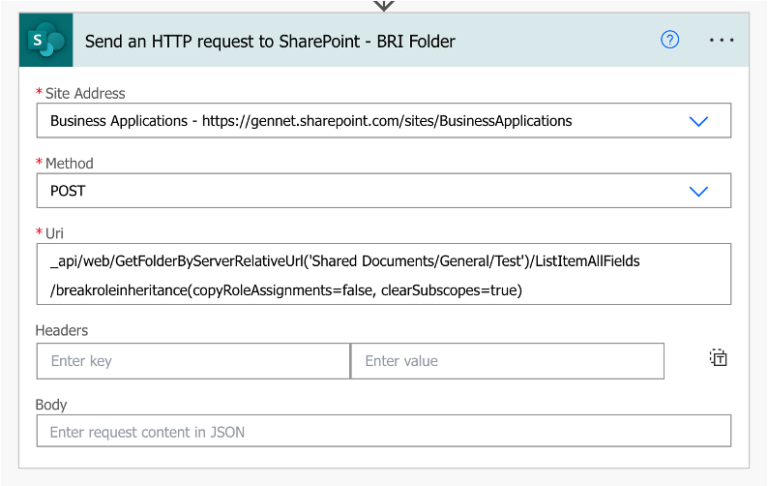This screenshot has width=768, height=486.
Task: Click the 'Site Address' label
Action: pyautogui.click(x=85, y=93)
